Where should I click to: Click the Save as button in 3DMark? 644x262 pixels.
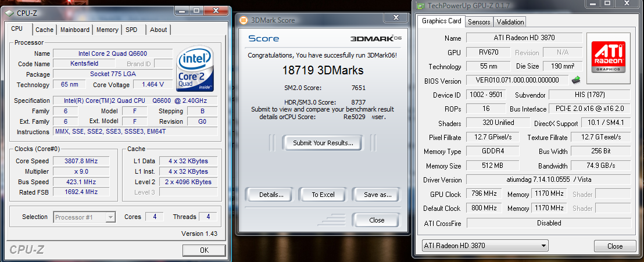pyautogui.click(x=377, y=195)
